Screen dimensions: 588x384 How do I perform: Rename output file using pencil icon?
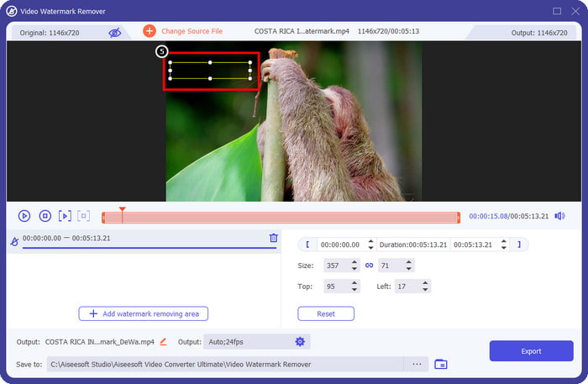tap(164, 342)
